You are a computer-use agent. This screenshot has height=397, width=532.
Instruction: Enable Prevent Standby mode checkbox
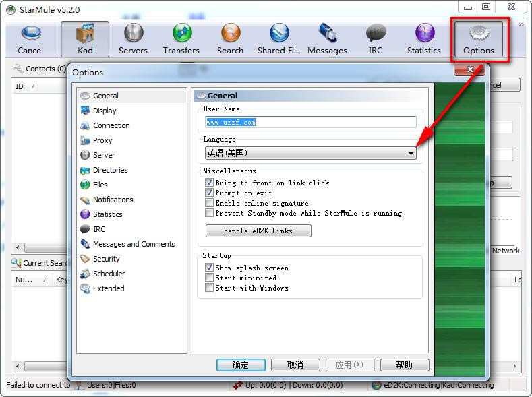click(209, 213)
